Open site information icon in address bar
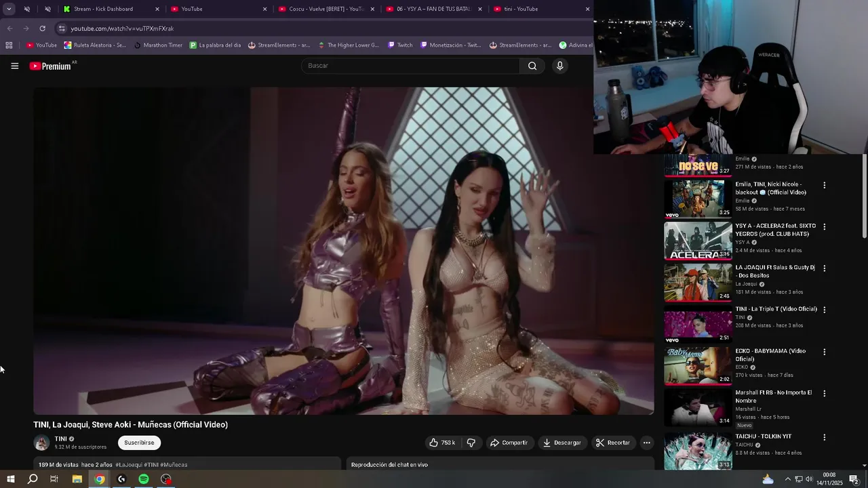Screen dimensions: 868x488 click(62, 28)
